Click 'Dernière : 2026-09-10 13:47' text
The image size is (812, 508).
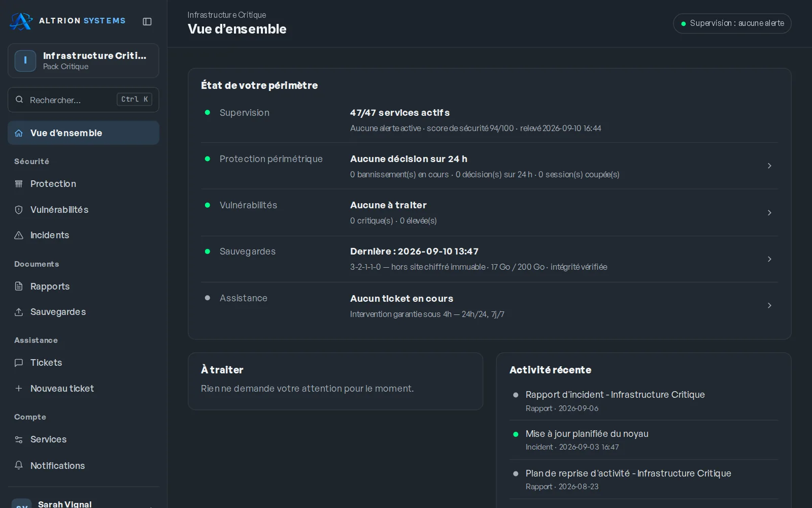pos(414,251)
